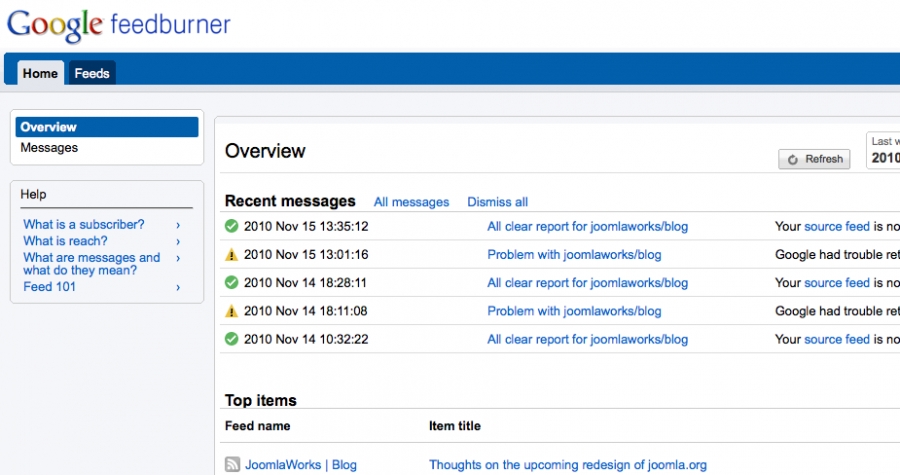The image size is (900, 475).
Task: Click green check icon for 18:28:11 message
Action: pos(231,283)
